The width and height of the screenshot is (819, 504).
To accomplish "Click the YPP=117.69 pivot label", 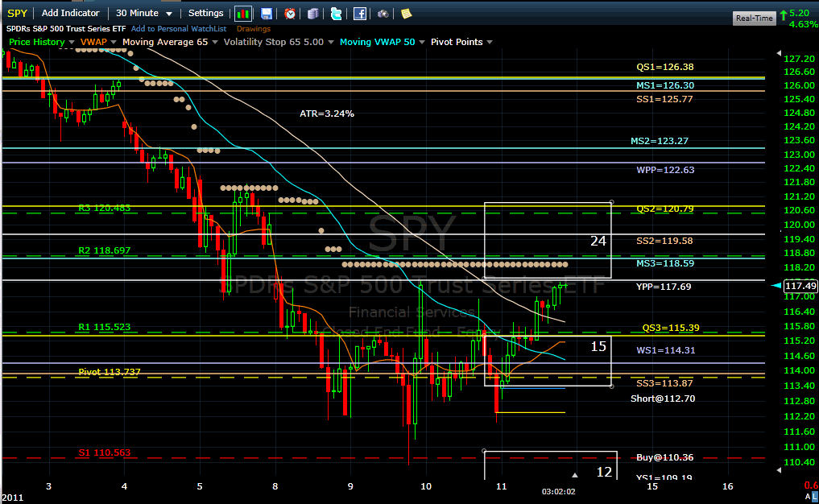I will click(664, 286).
